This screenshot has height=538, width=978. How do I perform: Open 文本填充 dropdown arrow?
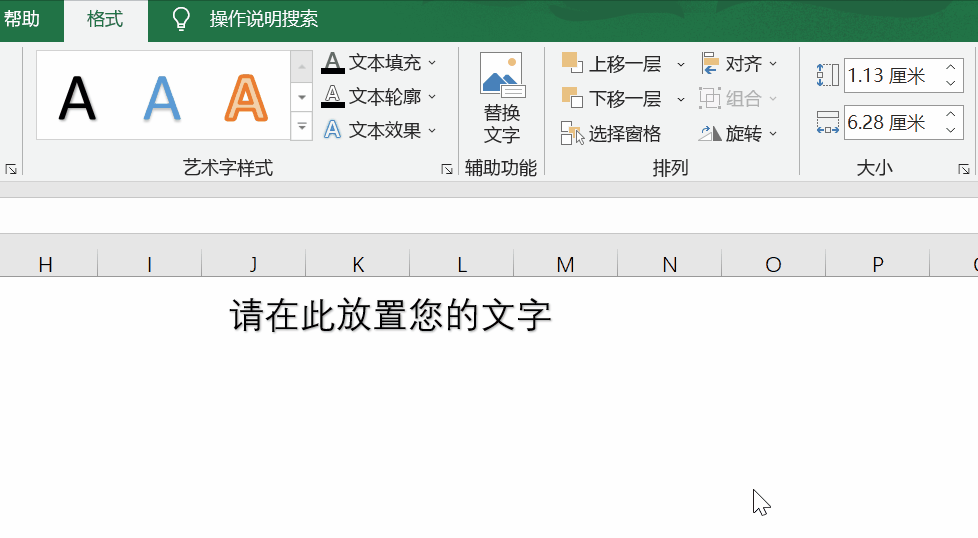tap(432, 63)
